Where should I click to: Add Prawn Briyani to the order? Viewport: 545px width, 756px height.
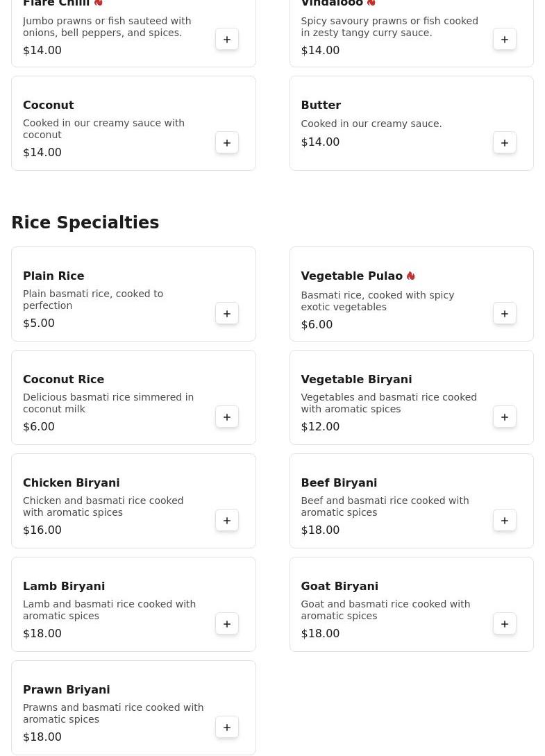[x=227, y=728]
